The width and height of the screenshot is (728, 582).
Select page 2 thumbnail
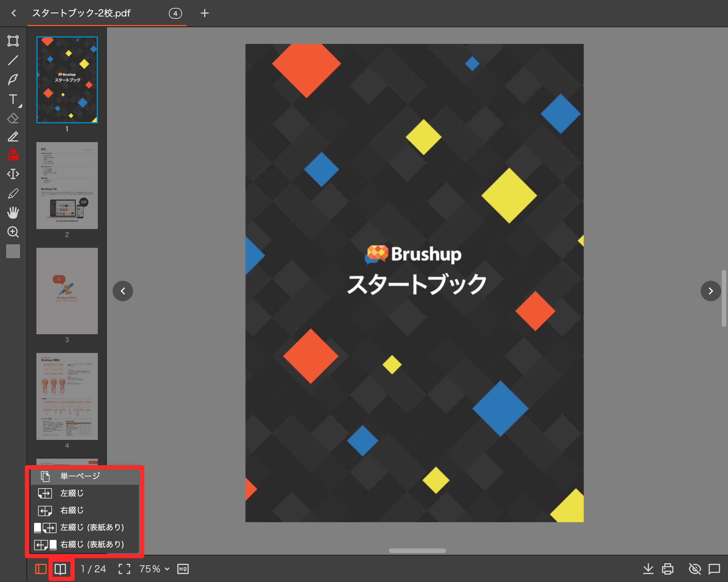[x=67, y=186]
